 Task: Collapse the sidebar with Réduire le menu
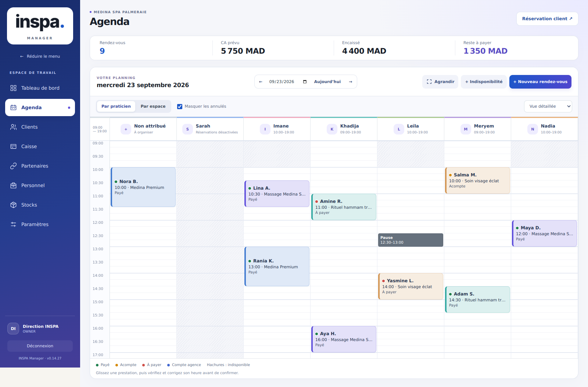pyautogui.click(x=40, y=56)
